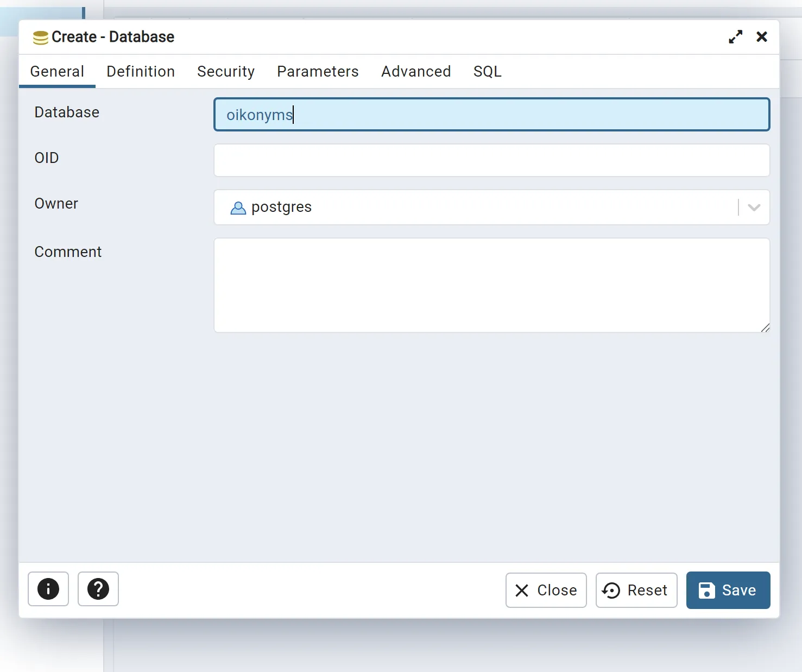Viewport: 802px width, 672px height.
Task: Close dialog using the X icon
Action: 762,37
